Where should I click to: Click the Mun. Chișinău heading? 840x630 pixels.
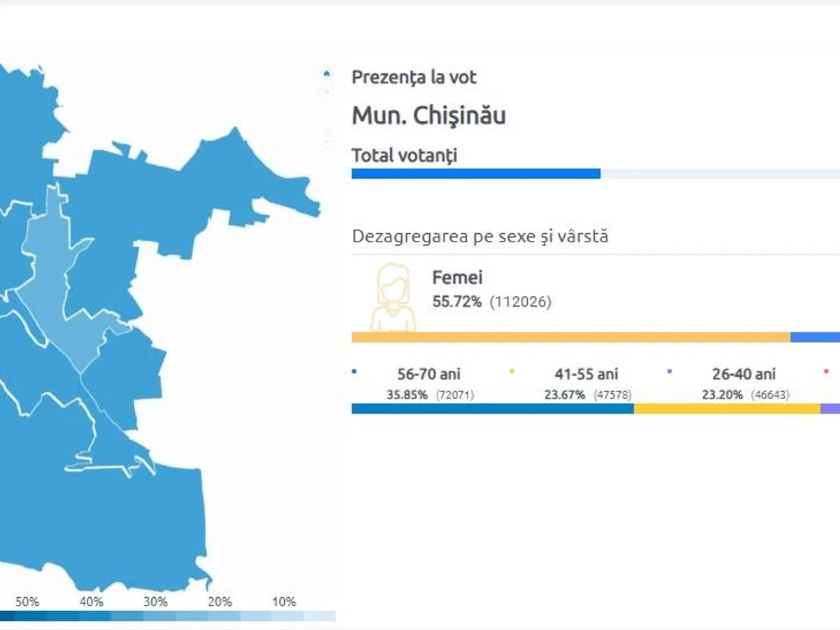pos(428,115)
